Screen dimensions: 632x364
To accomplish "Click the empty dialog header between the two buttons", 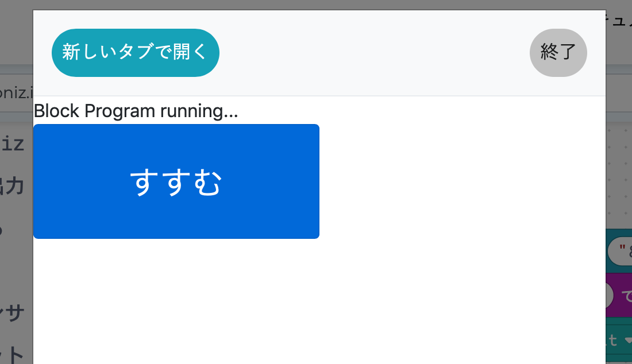I will pos(373,52).
